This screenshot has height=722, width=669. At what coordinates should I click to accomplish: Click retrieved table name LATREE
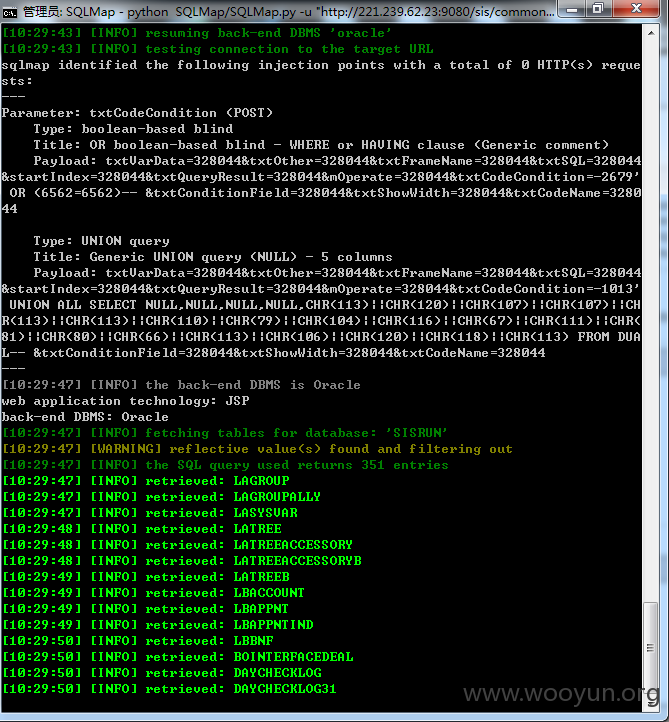coord(257,529)
